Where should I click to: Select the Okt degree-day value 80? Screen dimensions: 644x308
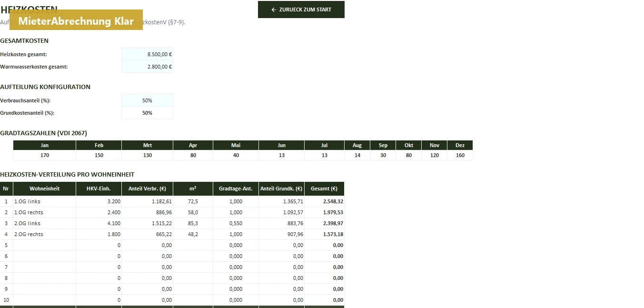(x=409, y=155)
